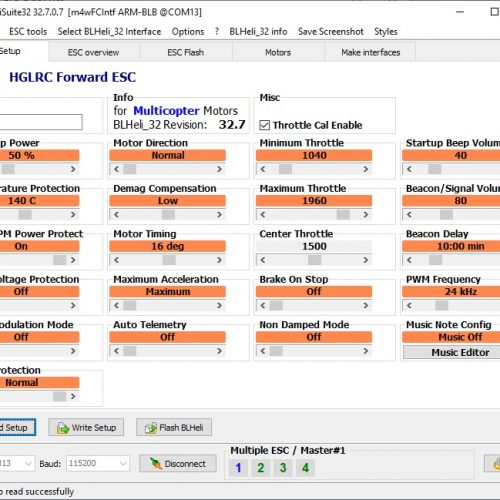Click Minimum Throttle left arrow
The height and width of the screenshot is (500, 500).
pyautogui.click(x=263, y=169)
